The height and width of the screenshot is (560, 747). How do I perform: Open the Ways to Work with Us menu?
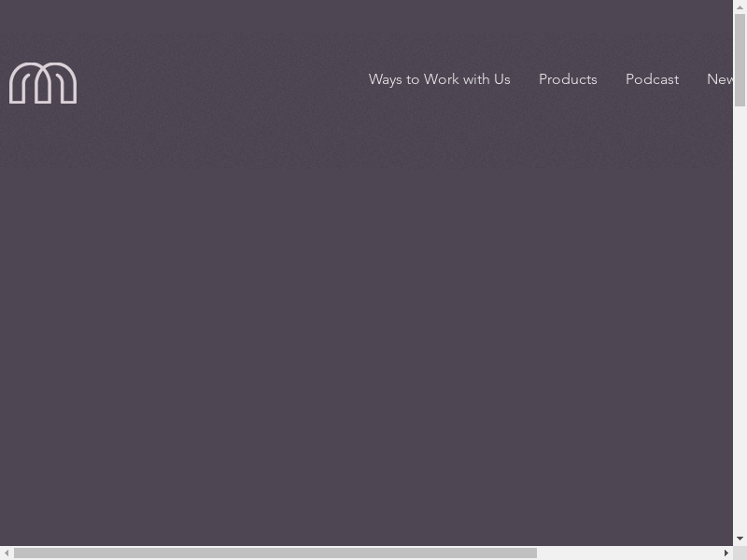tap(439, 79)
